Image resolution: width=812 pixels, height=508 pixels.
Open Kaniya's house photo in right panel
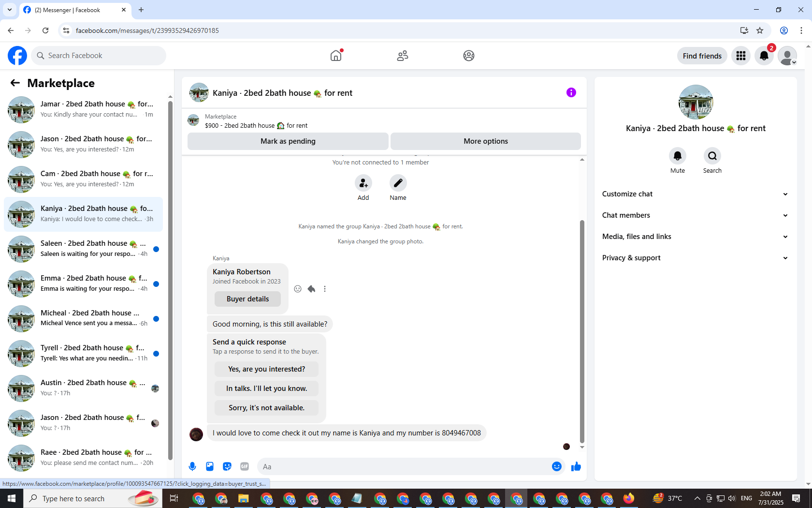click(x=696, y=102)
